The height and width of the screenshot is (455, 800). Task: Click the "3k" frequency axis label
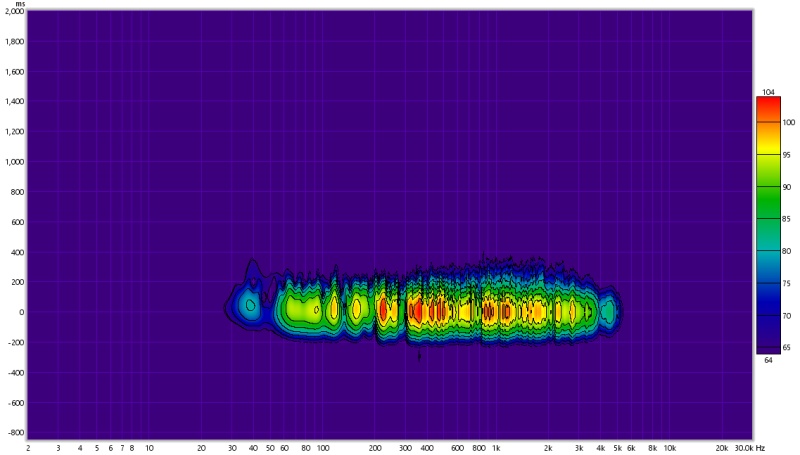[579, 448]
